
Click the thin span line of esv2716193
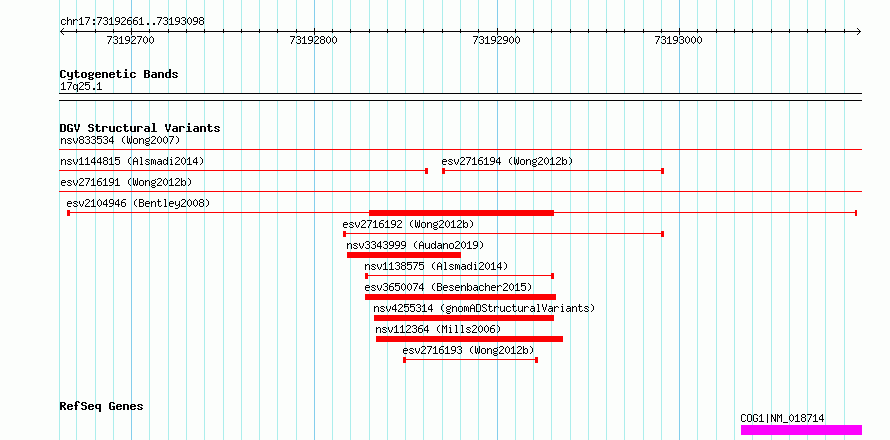coord(471,360)
